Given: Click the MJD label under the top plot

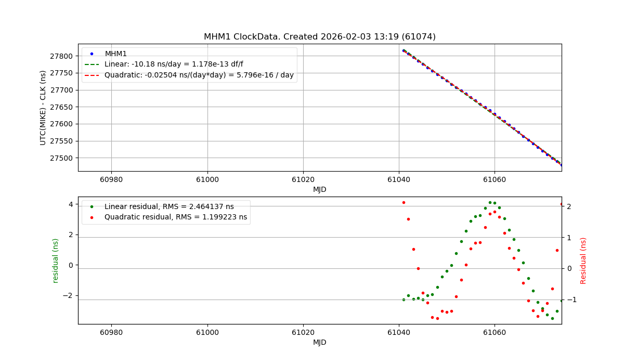Looking at the screenshot, I should click(319, 190).
